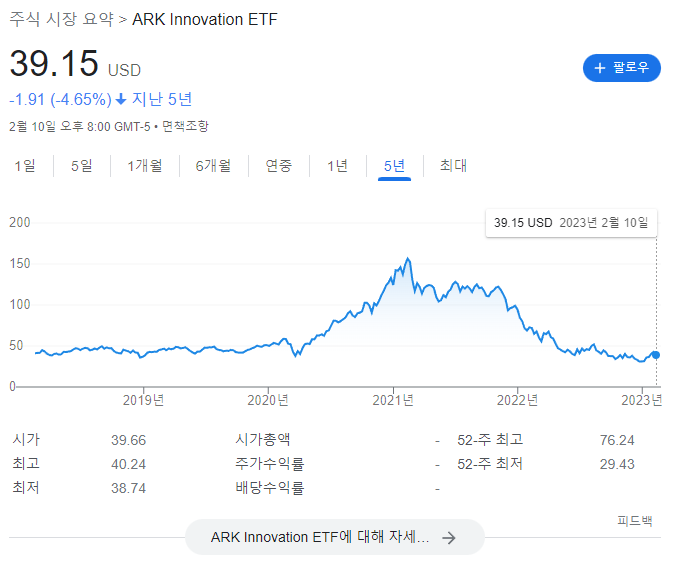This screenshot has height=565, width=696.
Task: Click the 시가총액 label
Action: 263,440
